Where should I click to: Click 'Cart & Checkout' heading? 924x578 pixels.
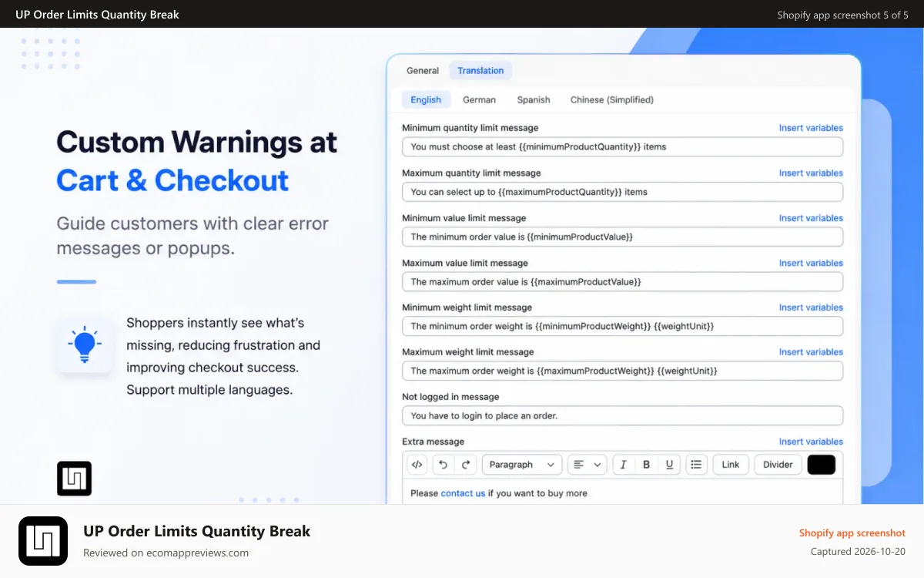coord(172,180)
